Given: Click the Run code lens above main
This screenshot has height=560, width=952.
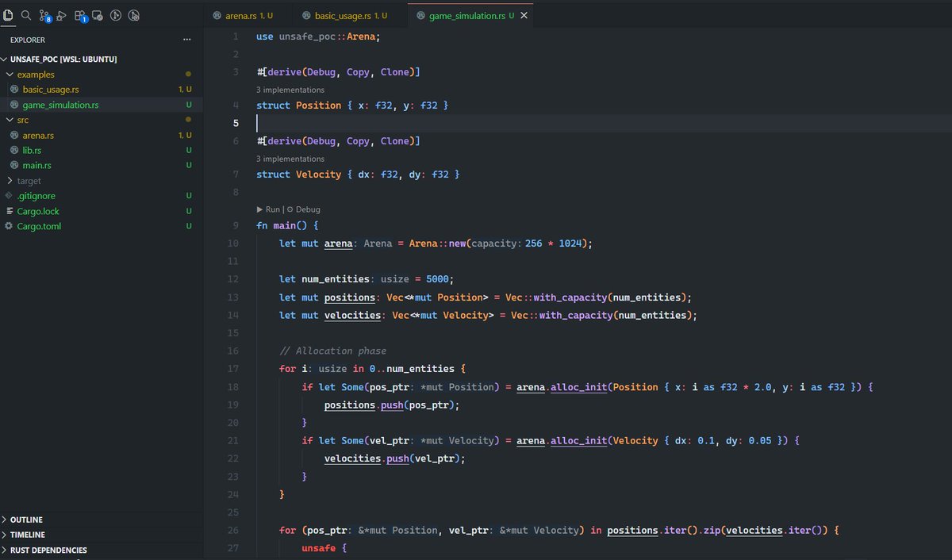Looking at the screenshot, I should tap(268, 209).
